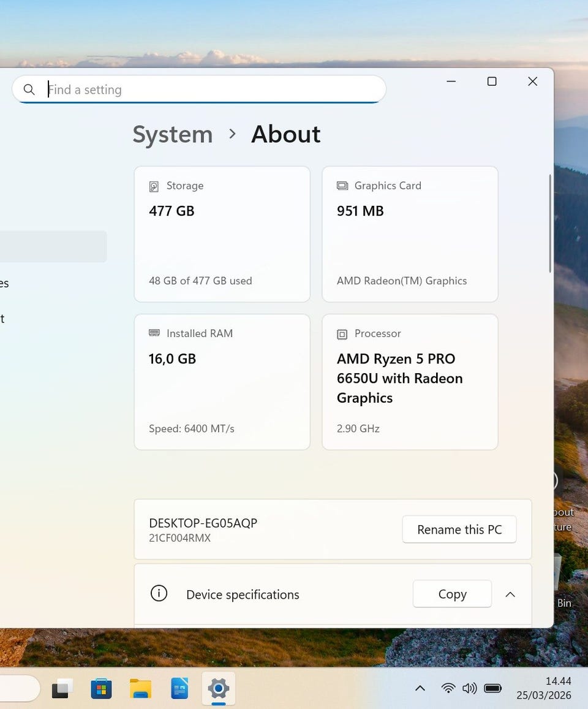Minimize the Settings window
The height and width of the screenshot is (709, 588).
451,82
